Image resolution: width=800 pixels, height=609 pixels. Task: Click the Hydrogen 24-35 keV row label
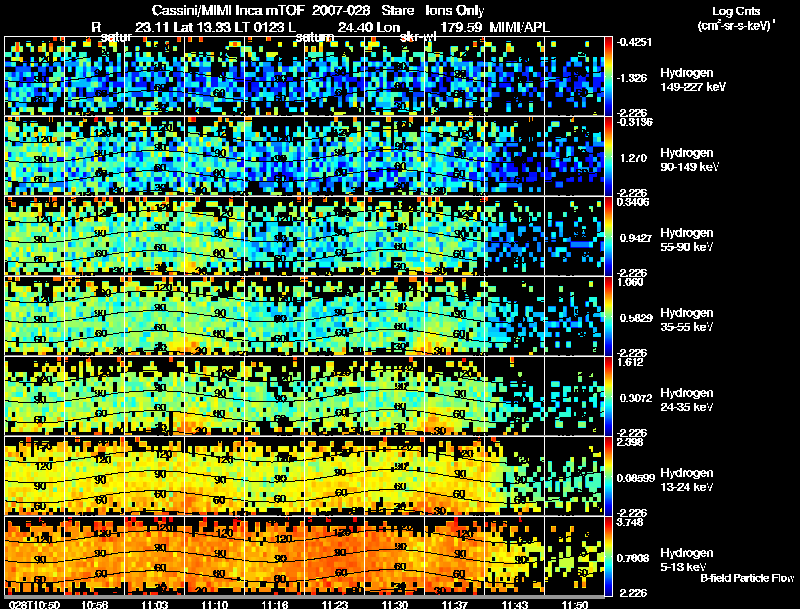687,400
